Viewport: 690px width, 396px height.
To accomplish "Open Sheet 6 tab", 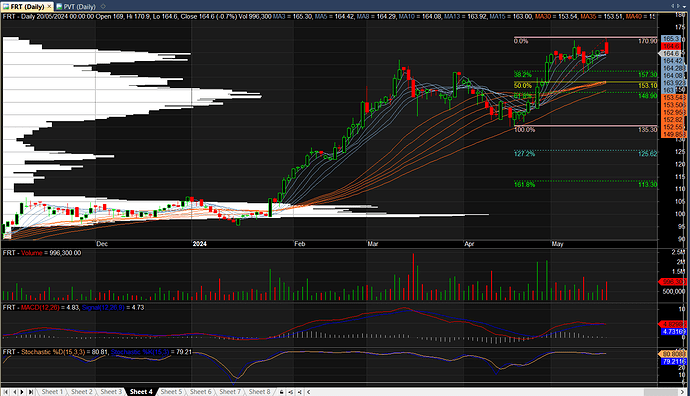I will (x=200, y=392).
